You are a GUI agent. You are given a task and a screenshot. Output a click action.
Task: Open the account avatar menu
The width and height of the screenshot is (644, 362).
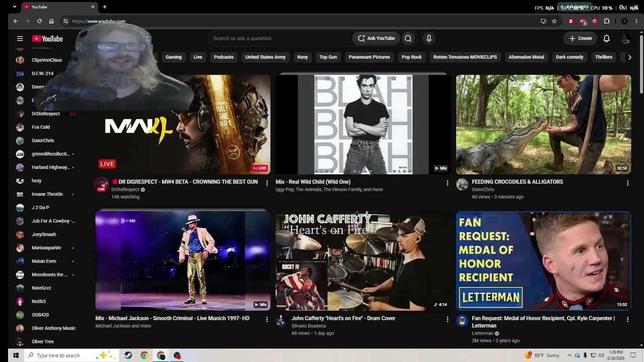click(x=625, y=38)
